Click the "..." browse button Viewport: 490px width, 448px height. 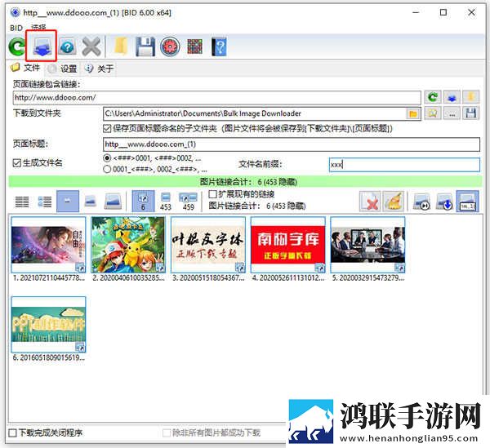click(452, 113)
